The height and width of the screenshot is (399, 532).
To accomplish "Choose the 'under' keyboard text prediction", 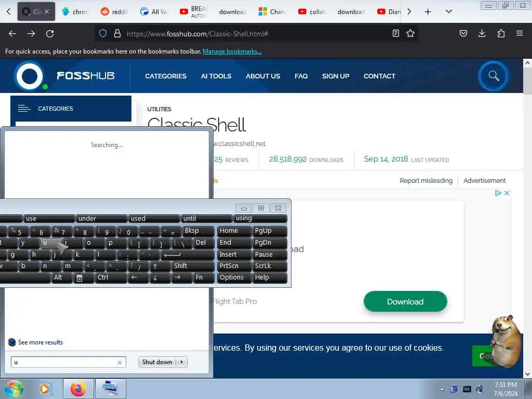I will click(x=101, y=219).
